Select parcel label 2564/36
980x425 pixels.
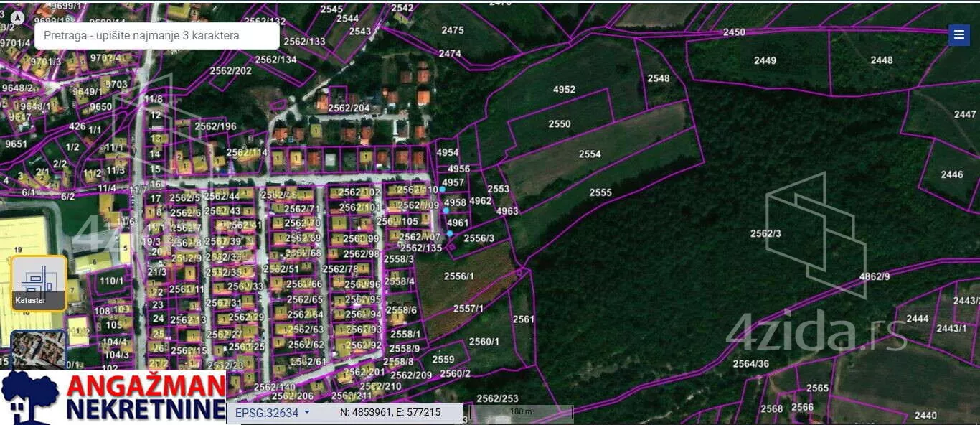tap(750, 364)
